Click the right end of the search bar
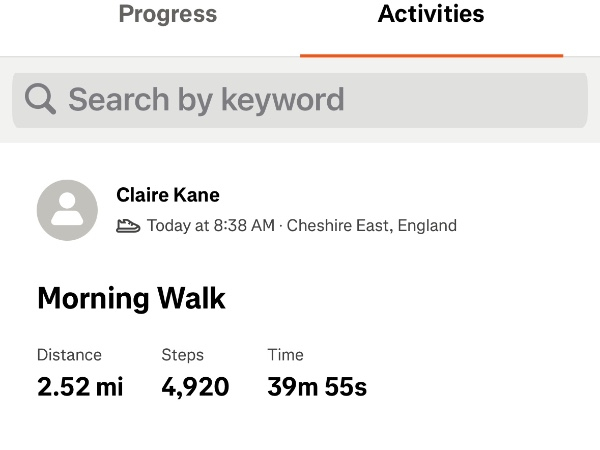The image size is (600, 450). tap(560, 99)
